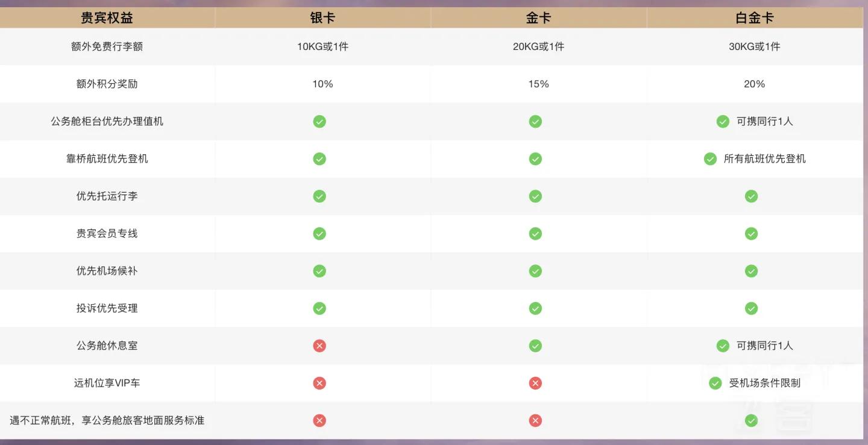The height and width of the screenshot is (445, 868).
Task: Click red cross for 银卡 远机位享VIP车
Action: coord(319,383)
